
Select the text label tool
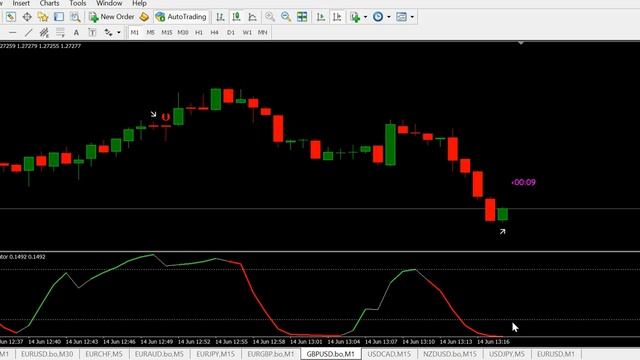(x=92, y=32)
